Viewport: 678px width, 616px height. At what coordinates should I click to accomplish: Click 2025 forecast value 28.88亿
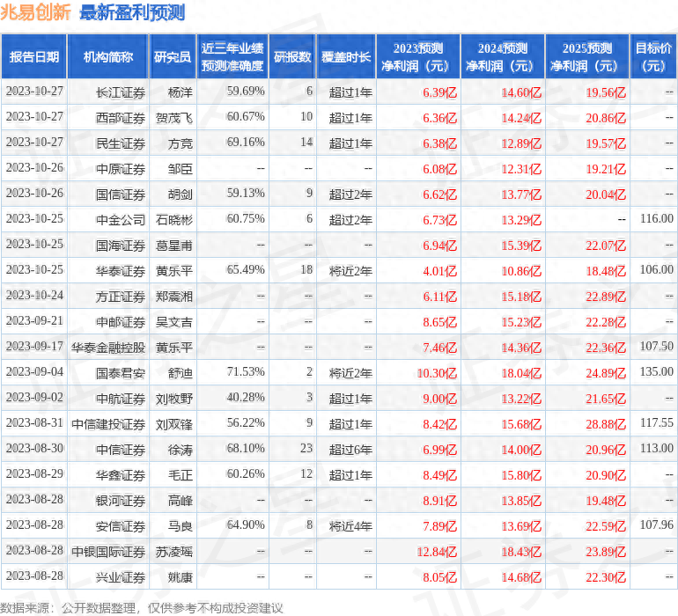coord(606,424)
